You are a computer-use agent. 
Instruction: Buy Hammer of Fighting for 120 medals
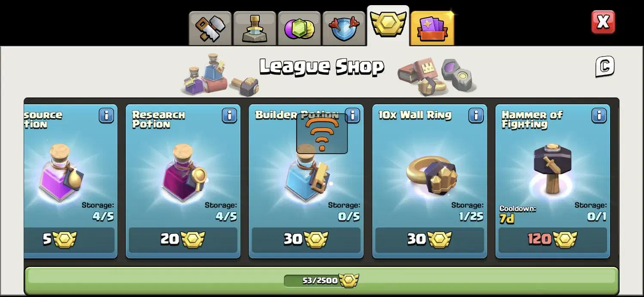[x=553, y=239]
